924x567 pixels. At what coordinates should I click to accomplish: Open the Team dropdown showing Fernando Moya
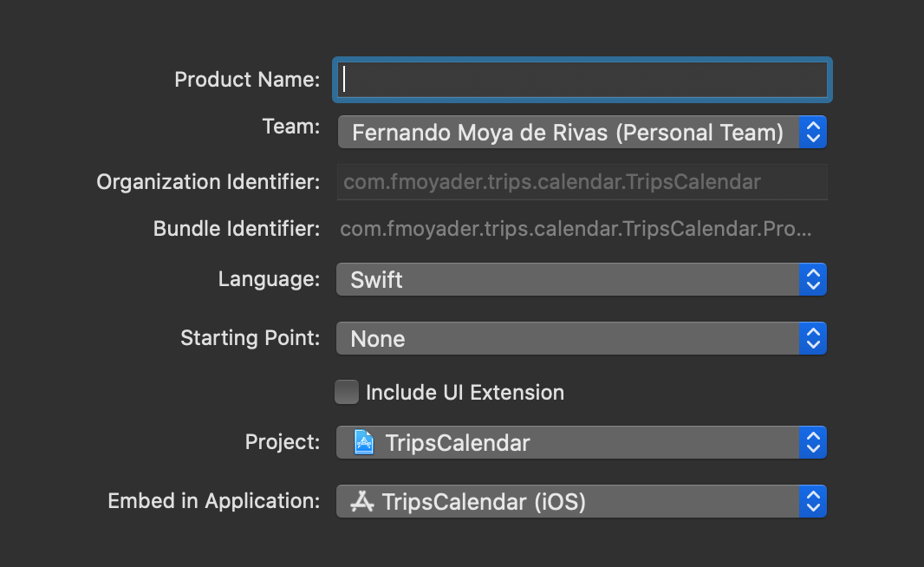567,133
